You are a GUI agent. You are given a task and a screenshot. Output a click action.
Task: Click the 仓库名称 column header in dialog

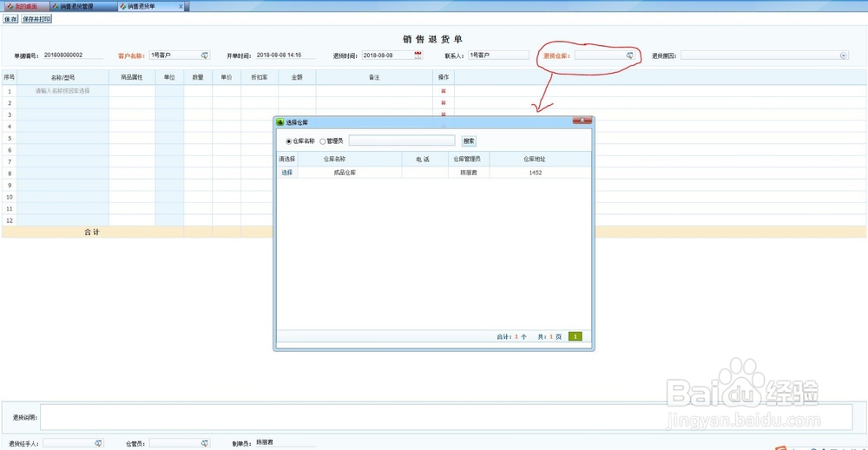334,159
